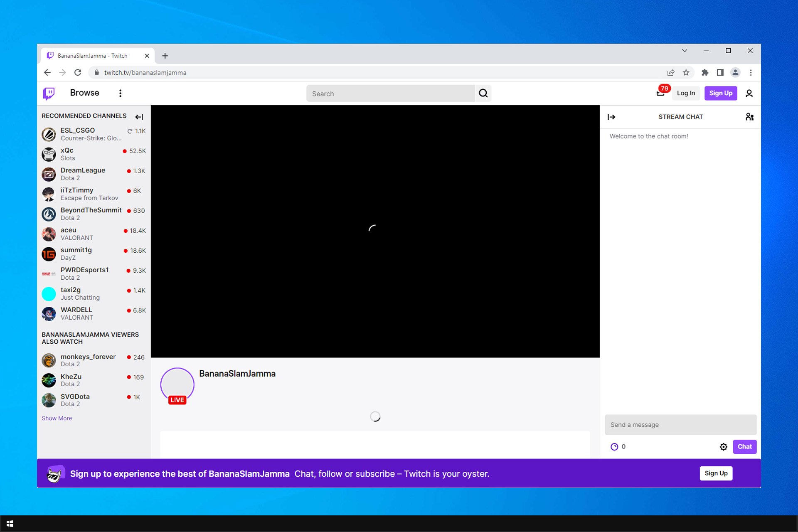This screenshot has width=798, height=532.
Task: Click the Sign Up button in header
Action: pyautogui.click(x=721, y=93)
